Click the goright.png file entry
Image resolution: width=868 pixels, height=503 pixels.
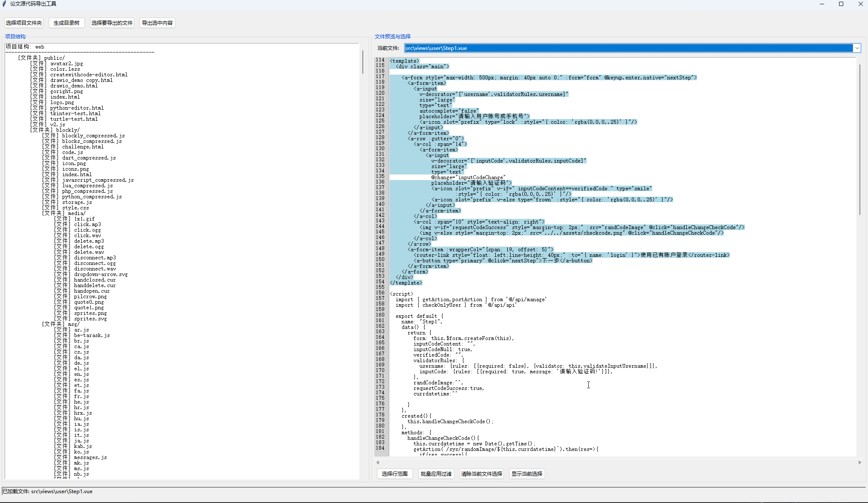tap(56, 91)
